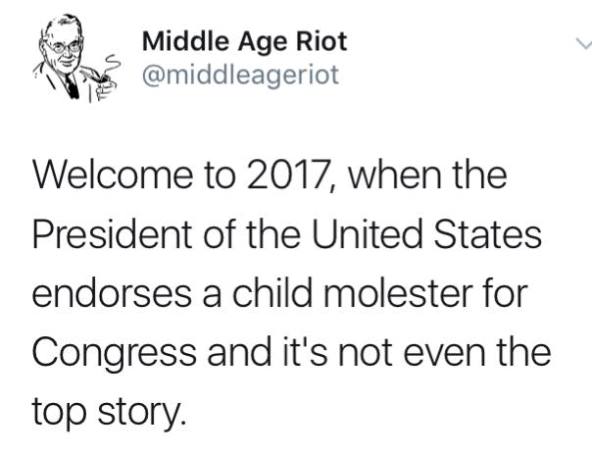Click the word 'endorses' in the tweet

click(x=113, y=293)
